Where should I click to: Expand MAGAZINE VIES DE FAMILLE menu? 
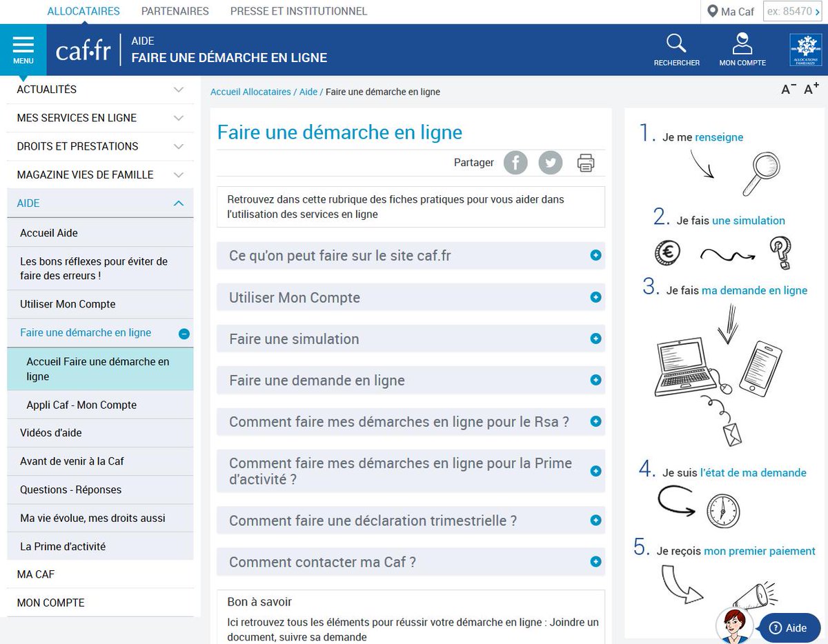pos(100,174)
